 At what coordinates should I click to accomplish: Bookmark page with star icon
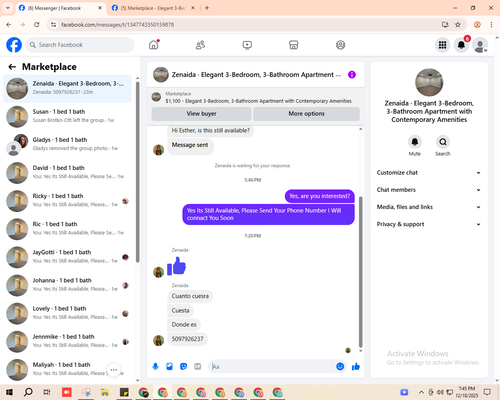458,25
